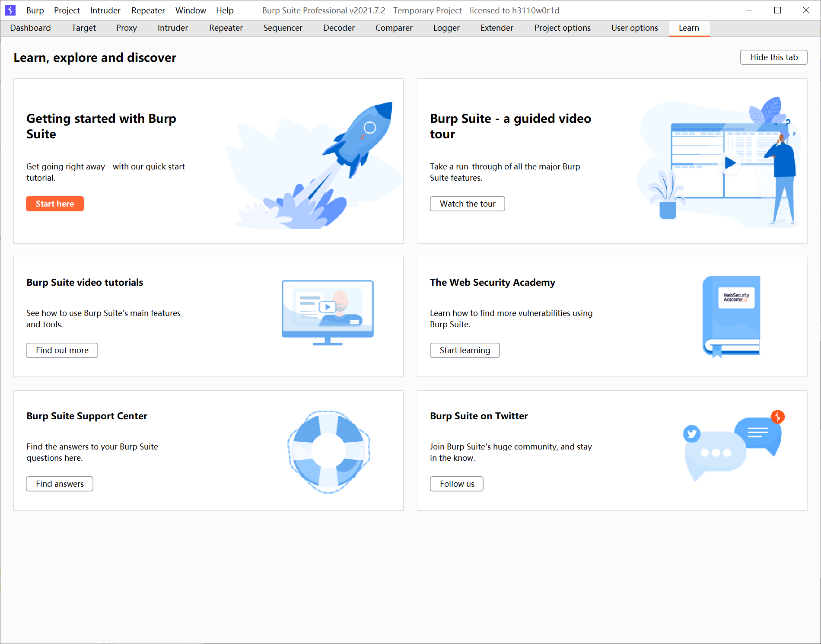
Task: Switch to the Proxy tab
Action: click(127, 28)
